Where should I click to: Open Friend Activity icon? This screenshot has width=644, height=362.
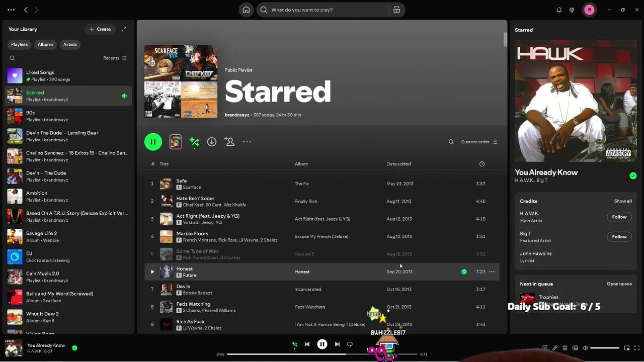572,10
